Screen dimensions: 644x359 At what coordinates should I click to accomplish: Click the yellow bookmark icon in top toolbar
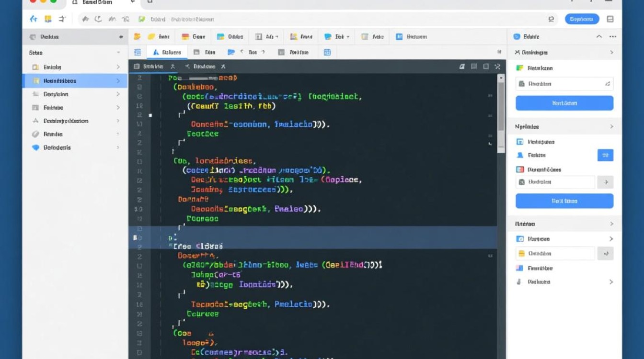[x=47, y=19]
